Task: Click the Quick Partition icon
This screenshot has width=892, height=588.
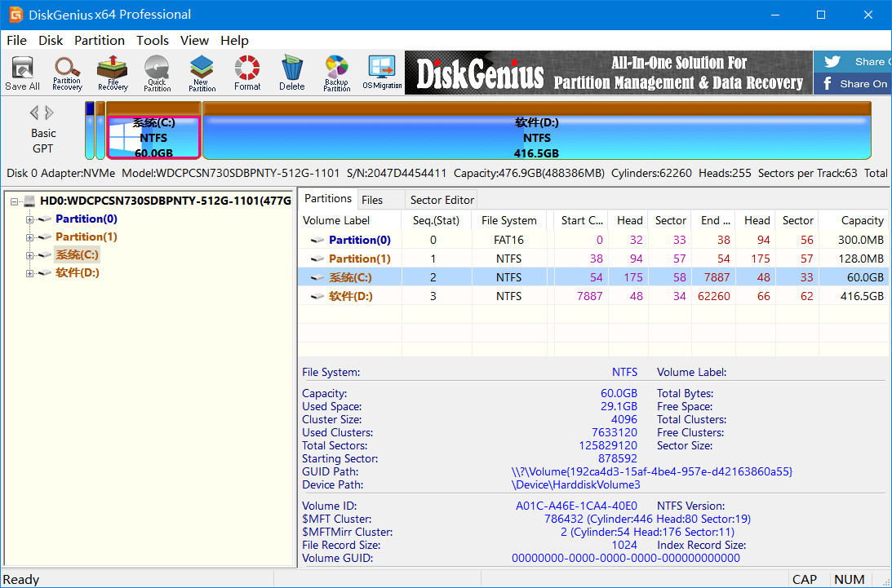Action: pyautogui.click(x=157, y=73)
